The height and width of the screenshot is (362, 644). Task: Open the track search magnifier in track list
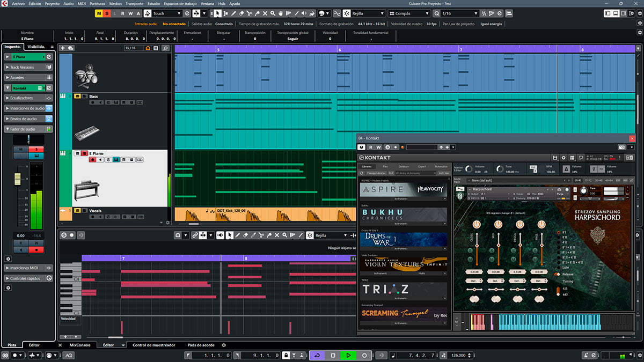(165, 48)
